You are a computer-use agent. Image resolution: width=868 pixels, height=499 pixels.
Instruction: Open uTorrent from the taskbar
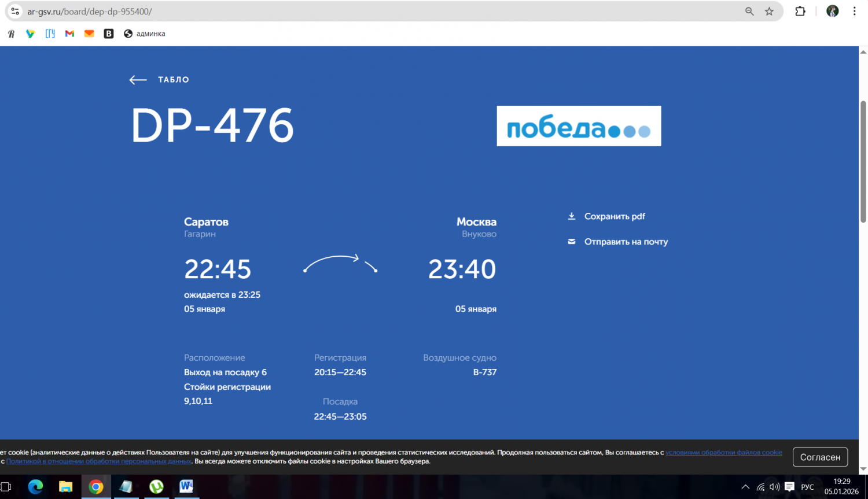[156, 487]
